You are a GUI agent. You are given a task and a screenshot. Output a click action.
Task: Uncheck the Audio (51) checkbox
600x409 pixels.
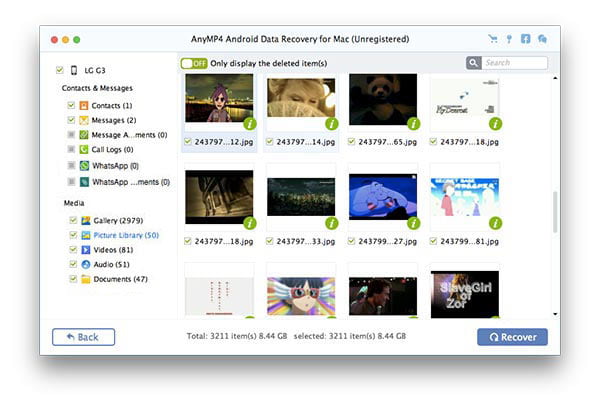pos(73,264)
